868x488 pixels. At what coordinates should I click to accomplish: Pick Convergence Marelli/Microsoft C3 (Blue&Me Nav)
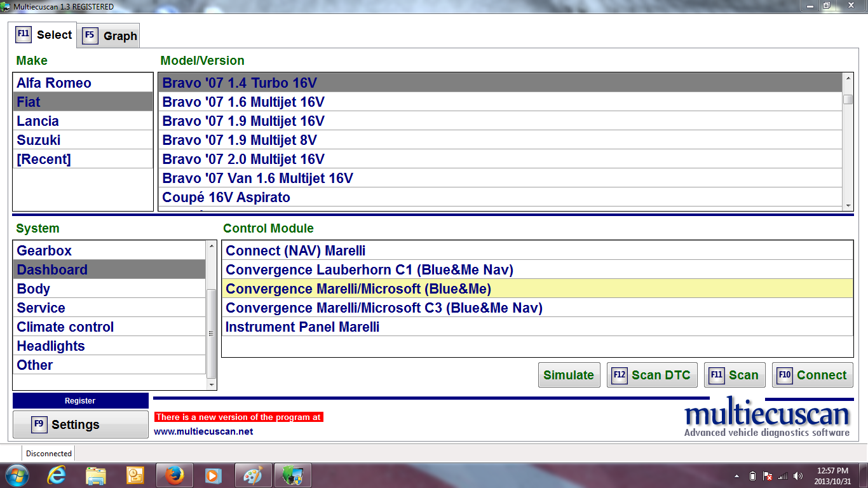point(537,308)
